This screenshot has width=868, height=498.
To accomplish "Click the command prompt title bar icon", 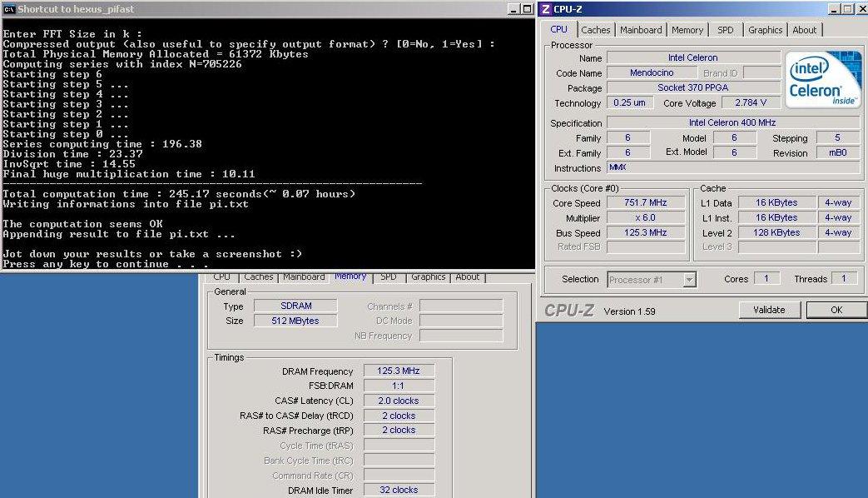I will pos(9,9).
